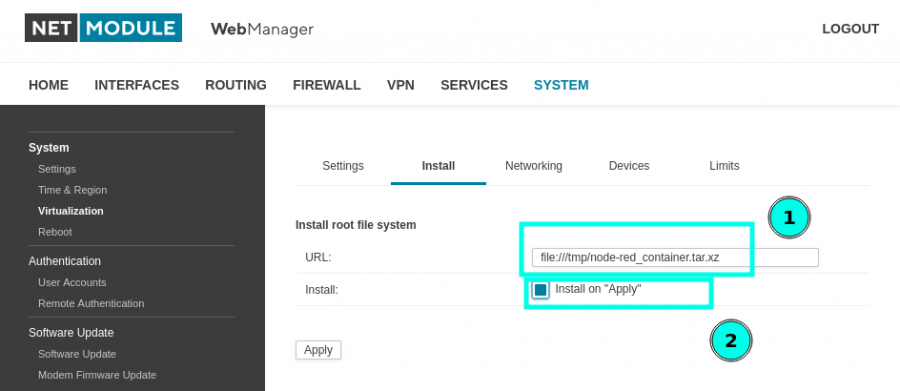Open Reboot in the sidebar
Screen dimensions: 900x391
click(x=55, y=232)
